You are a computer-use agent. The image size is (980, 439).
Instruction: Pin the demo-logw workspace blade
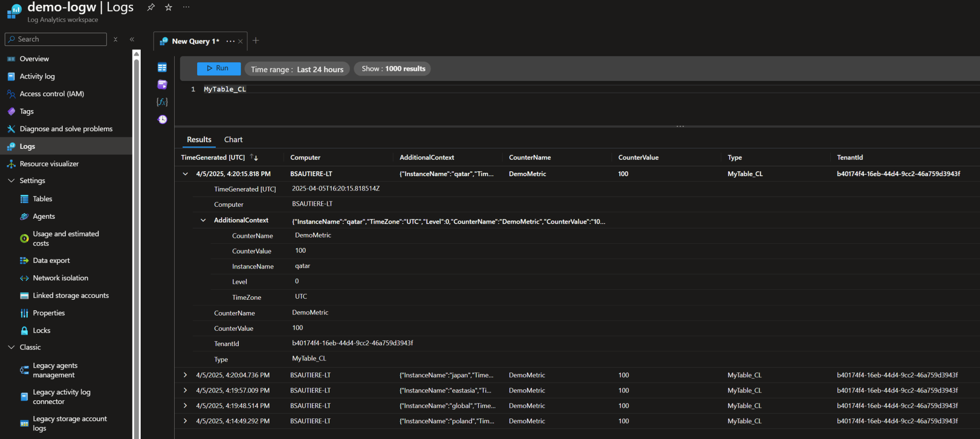(x=151, y=7)
